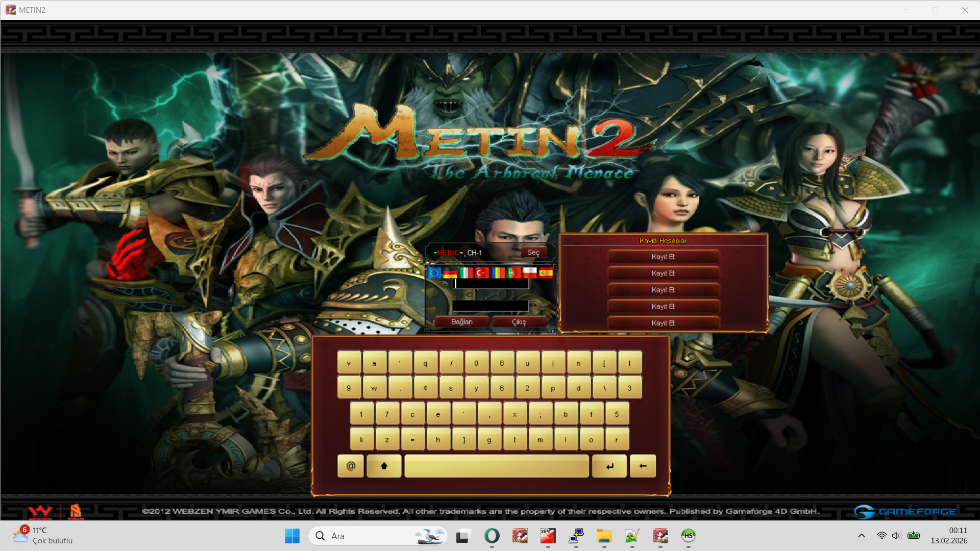The image size is (980, 551).
Task: Tap the 'b' key on virtual keyboard
Action: [566, 414]
